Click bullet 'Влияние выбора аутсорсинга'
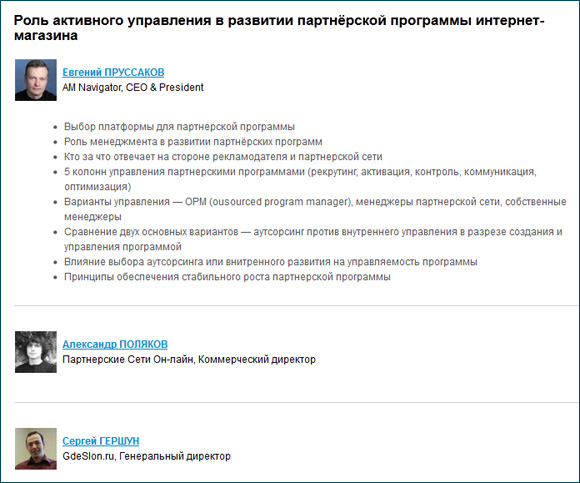Image resolution: width=580 pixels, height=483 pixels. pyautogui.click(x=270, y=262)
